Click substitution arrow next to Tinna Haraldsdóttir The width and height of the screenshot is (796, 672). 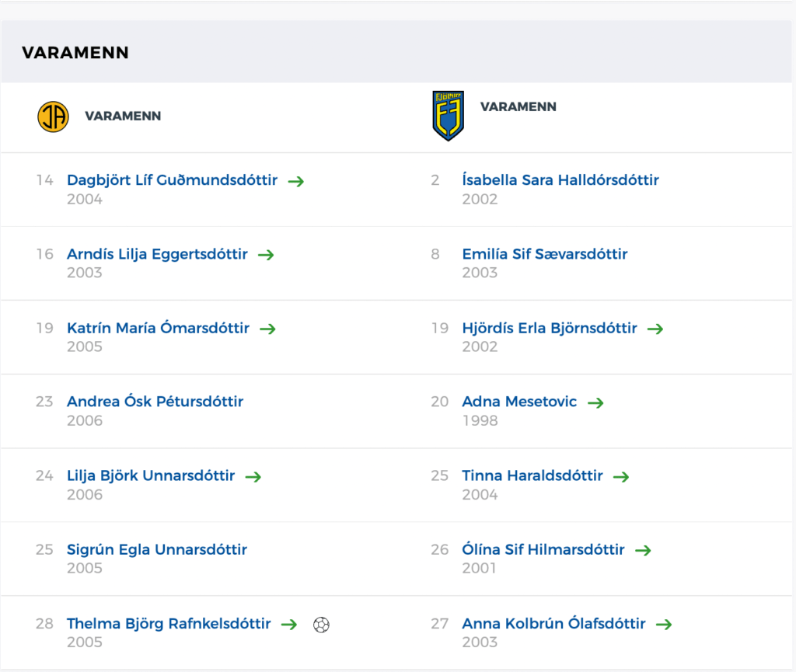click(621, 477)
